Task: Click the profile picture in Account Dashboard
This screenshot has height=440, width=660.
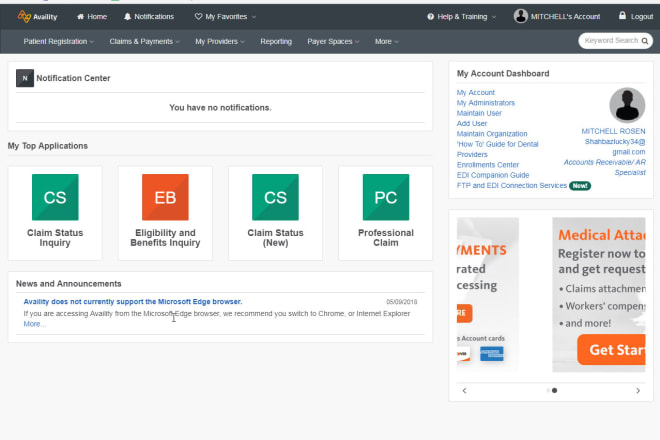Action: coord(627,105)
